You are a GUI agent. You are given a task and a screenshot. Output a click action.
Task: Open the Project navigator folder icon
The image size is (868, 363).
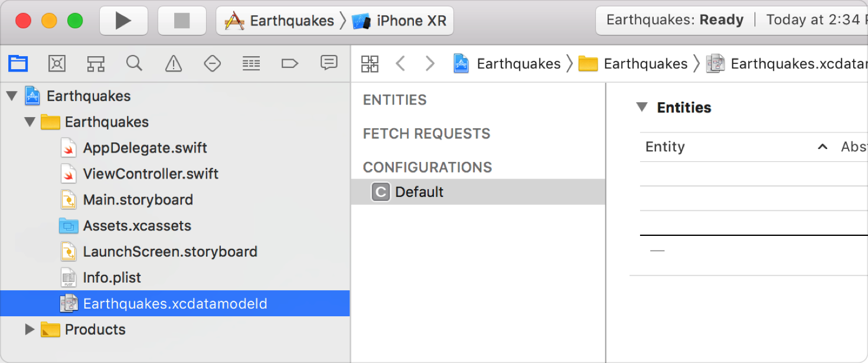(18, 63)
